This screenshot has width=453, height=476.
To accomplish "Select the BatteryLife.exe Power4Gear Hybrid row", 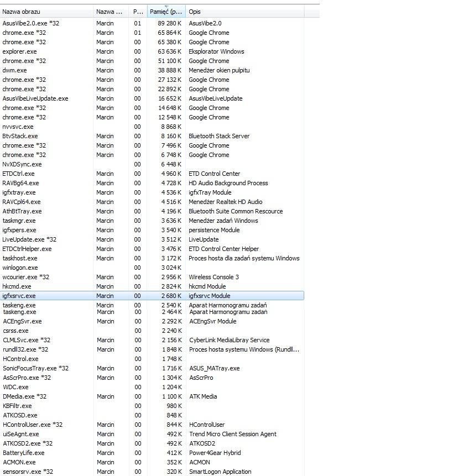I will (152, 453).
